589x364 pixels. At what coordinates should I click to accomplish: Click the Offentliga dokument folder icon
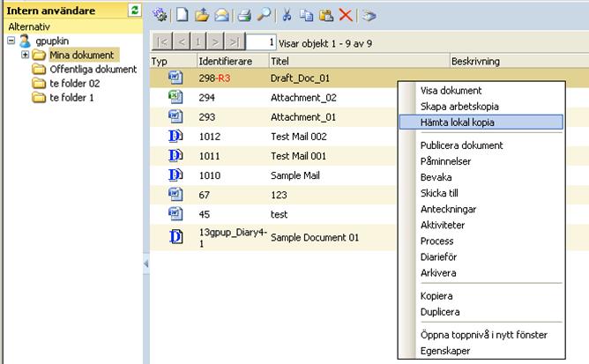coord(39,69)
